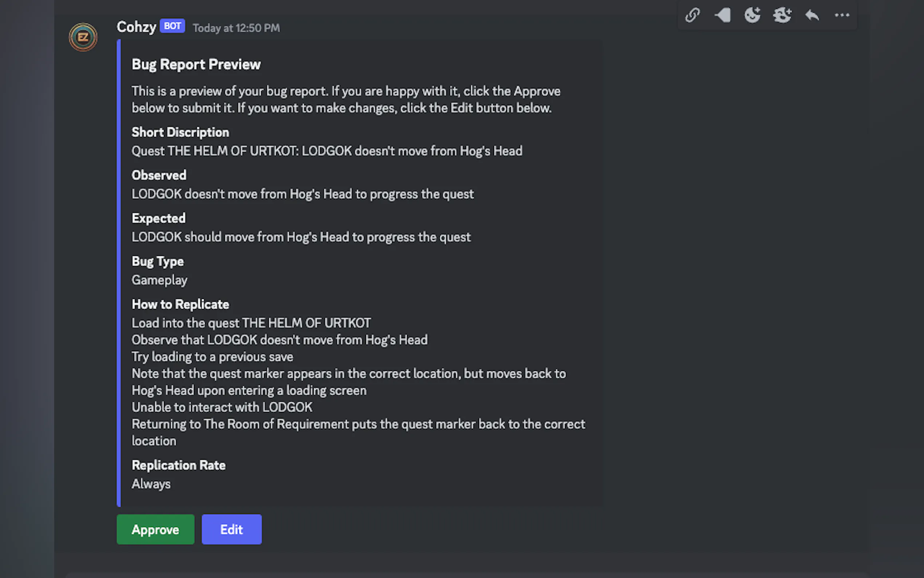
Task: Click the blue accent bar of the embed
Action: 119,273
